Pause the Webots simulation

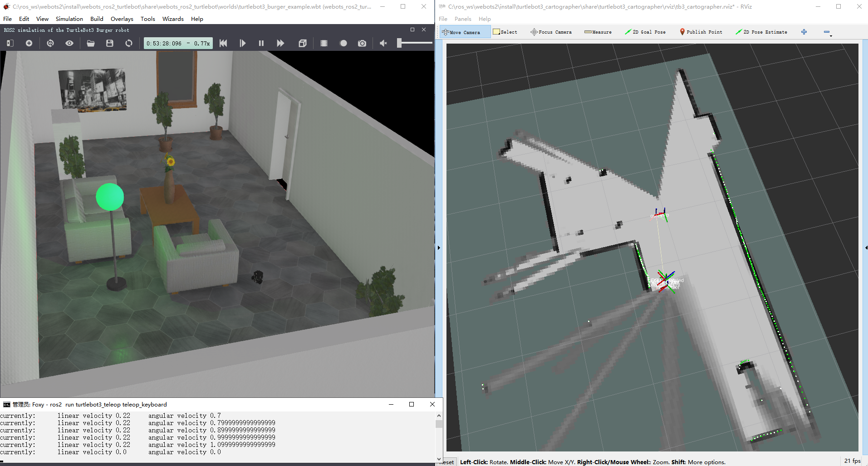pos(261,43)
